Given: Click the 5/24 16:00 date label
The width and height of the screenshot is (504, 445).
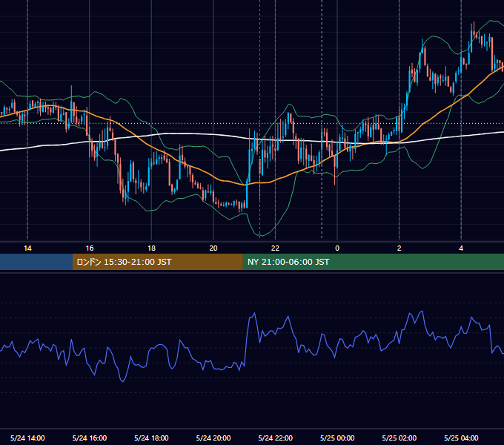Looking at the screenshot, I should (90, 438).
